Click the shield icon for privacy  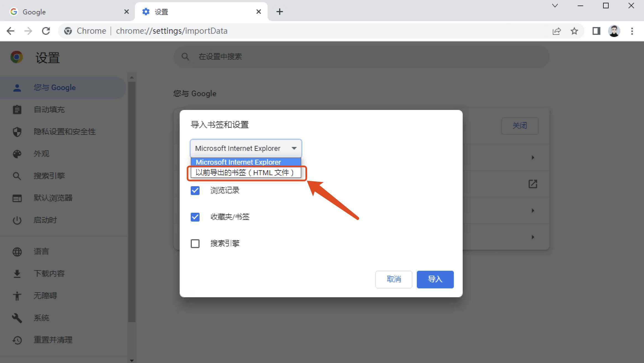[17, 132]
